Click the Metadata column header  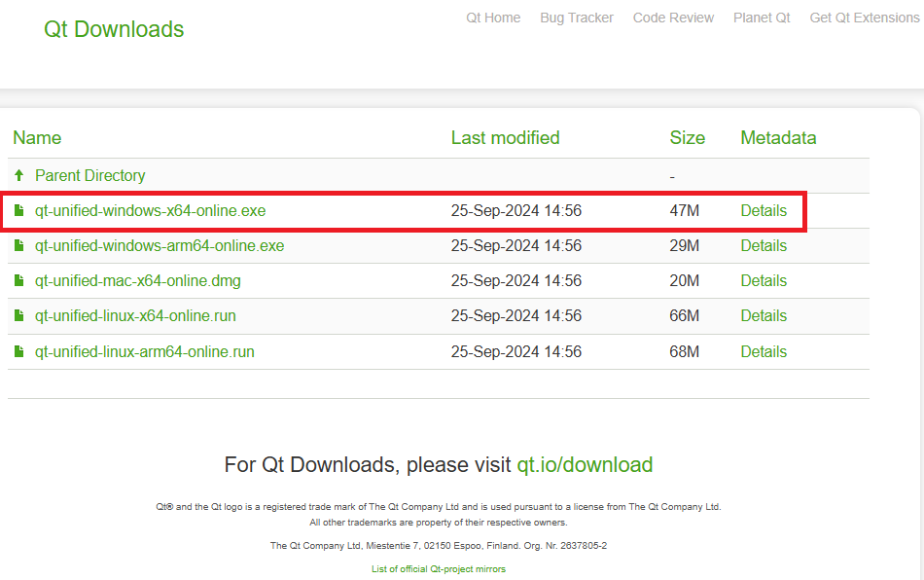pos(778,138)
